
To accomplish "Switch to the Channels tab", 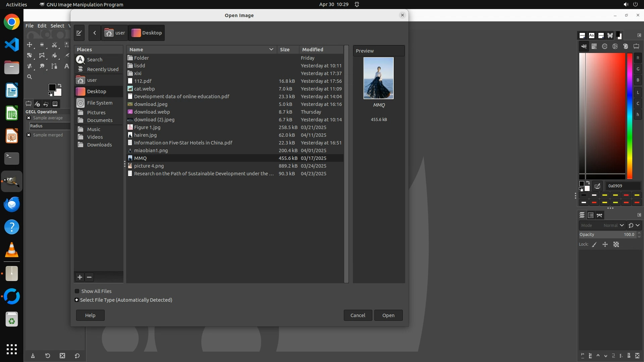I will point(591,215).
